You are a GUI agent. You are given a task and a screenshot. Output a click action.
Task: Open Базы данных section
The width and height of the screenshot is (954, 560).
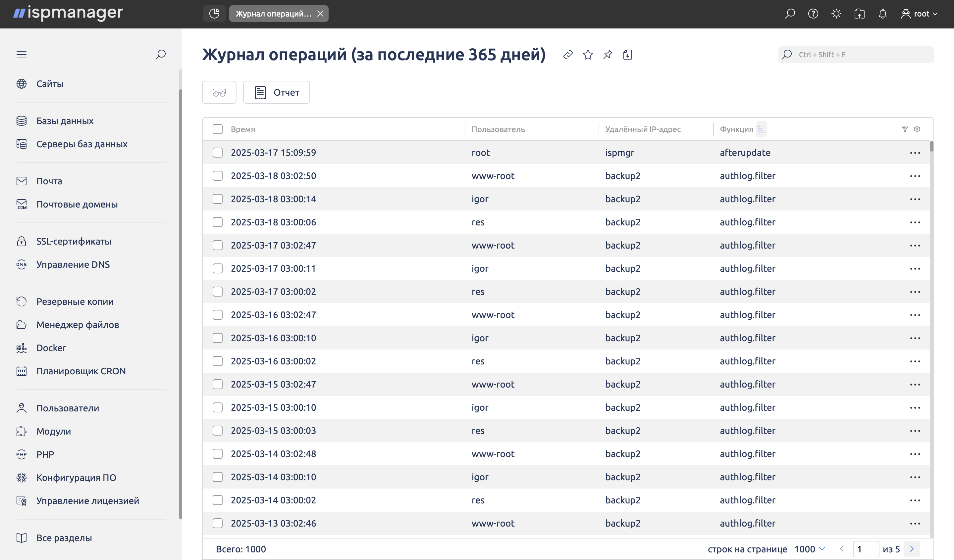coord(65,121)
